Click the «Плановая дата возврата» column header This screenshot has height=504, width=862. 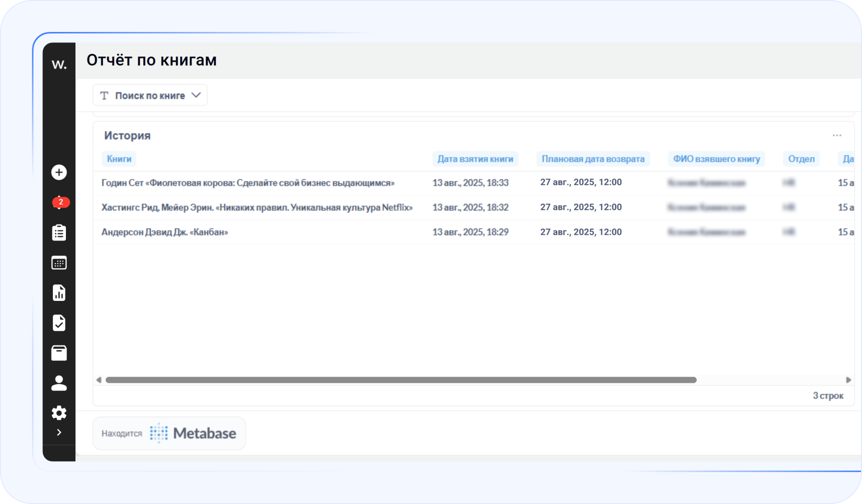[593, 159]
